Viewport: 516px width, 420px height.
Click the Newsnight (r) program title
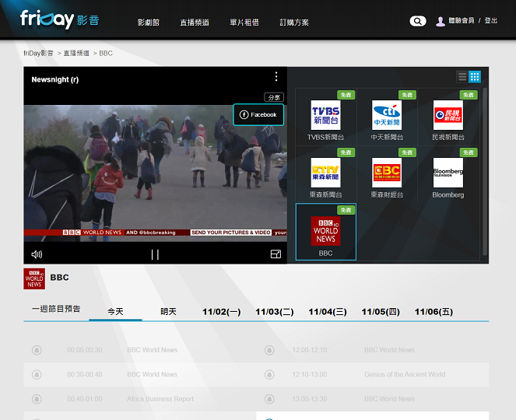coord(55,79)
